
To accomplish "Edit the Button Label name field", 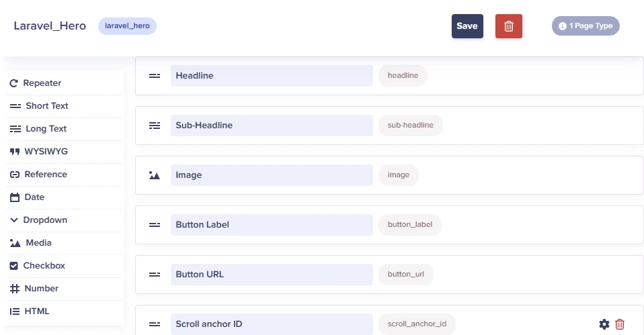I will pyautogui.click(x=272, y=225).
